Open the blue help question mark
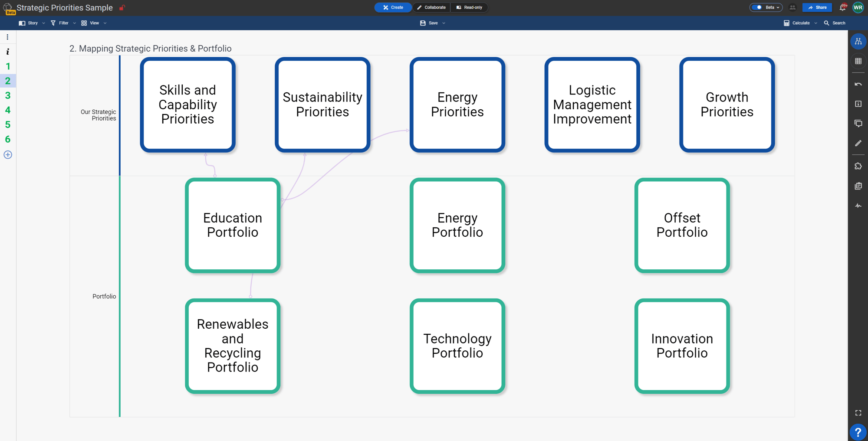Viewport: 868px width, 441px height. tap(858, 432)
